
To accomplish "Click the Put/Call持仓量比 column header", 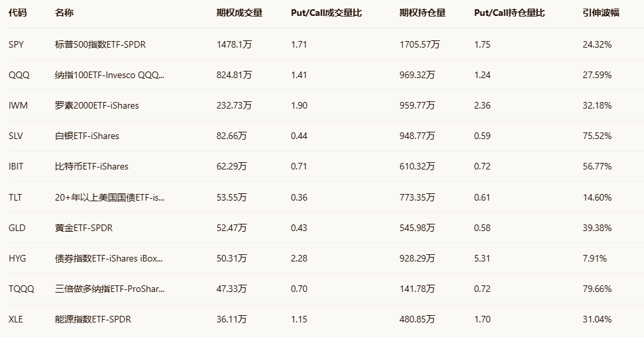I will tap(510, 13).
